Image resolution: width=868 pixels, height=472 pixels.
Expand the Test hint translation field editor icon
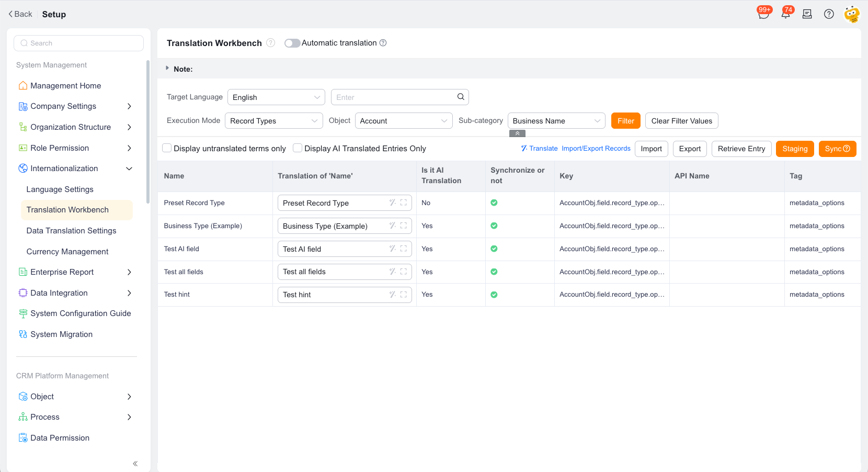click(x=404, y=295)
